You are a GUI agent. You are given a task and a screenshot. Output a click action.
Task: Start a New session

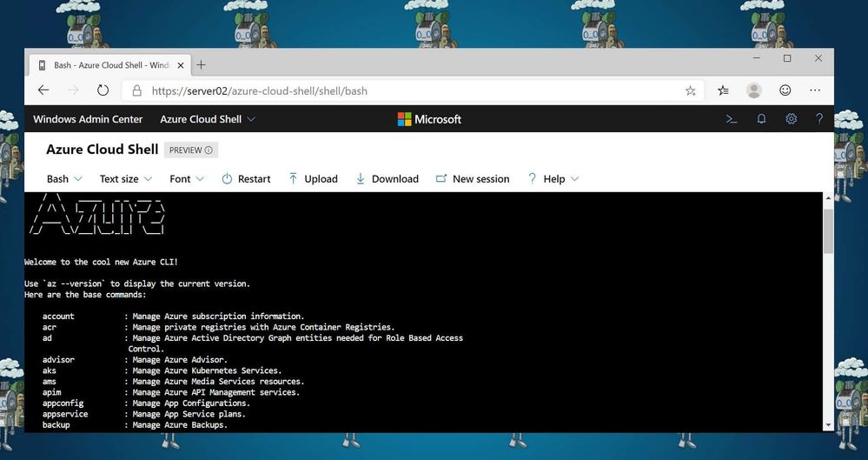point(472,179)
